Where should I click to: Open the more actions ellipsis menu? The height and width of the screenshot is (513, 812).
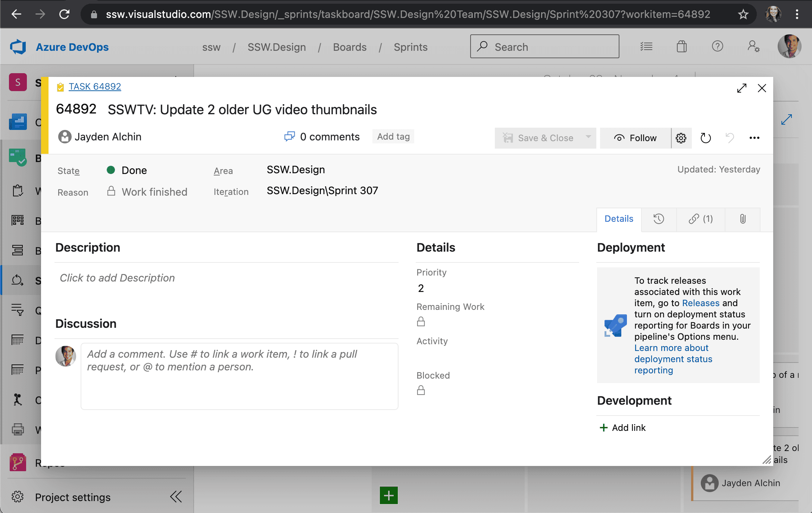pos(754,138)
